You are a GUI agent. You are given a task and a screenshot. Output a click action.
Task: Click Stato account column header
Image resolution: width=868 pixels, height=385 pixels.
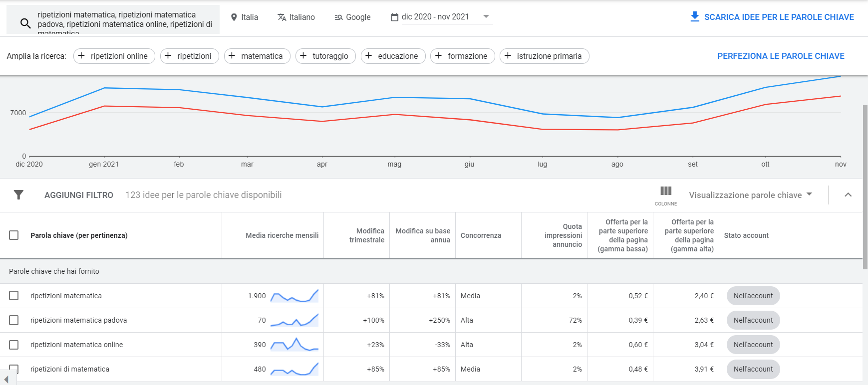pyautogui.click(x=746, y=235)
